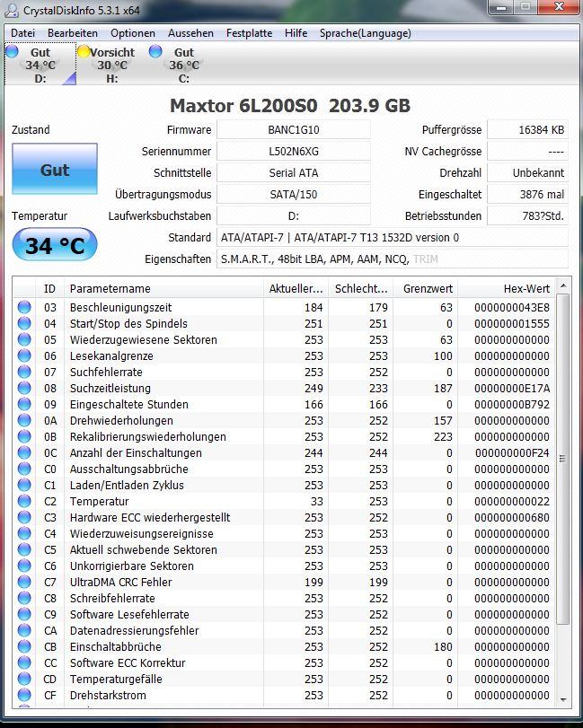
Task: Click the status orb beside Drehwiederholungen
Action: pyautogui.click(x=24, y=420)
